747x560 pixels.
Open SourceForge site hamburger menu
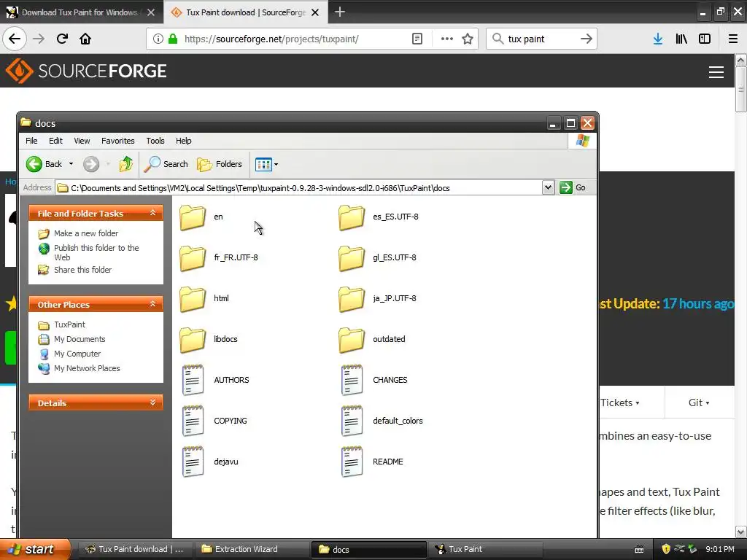(x=716, y=72)
